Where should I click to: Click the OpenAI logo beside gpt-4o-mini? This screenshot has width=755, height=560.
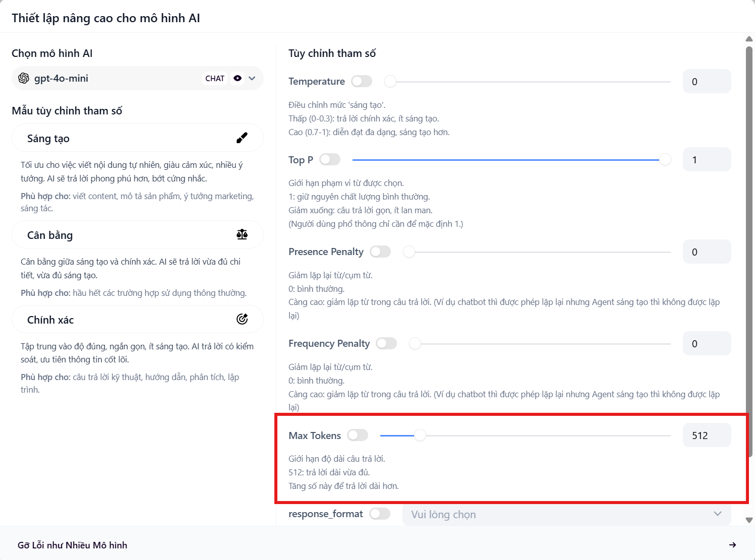click(x=23, y=78)
